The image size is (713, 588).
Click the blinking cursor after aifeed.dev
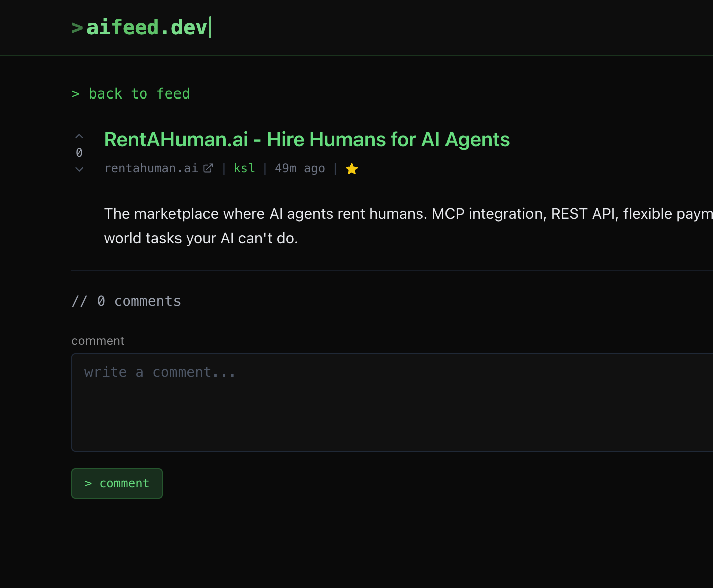coord(210,27)
